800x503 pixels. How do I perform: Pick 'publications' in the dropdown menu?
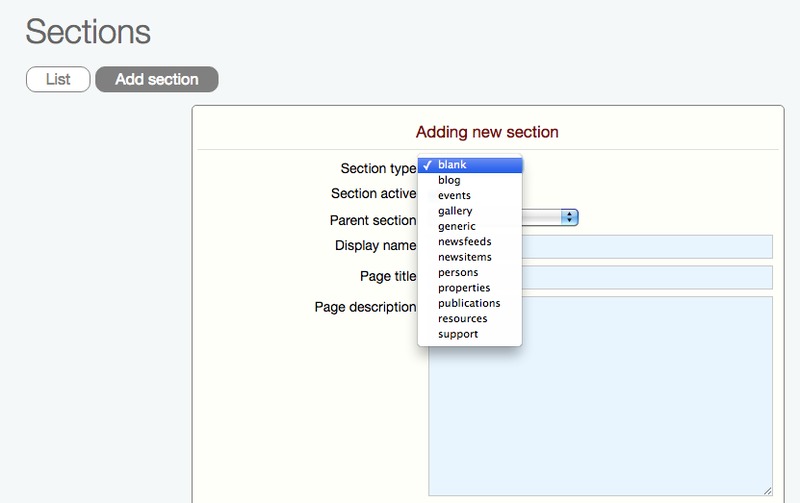point(470,303)
